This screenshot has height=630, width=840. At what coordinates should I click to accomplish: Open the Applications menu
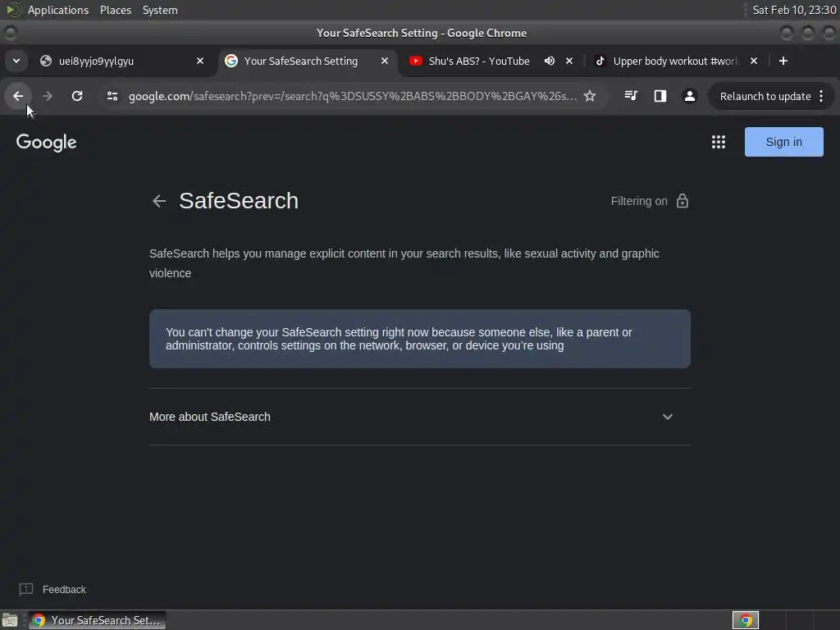58,10
